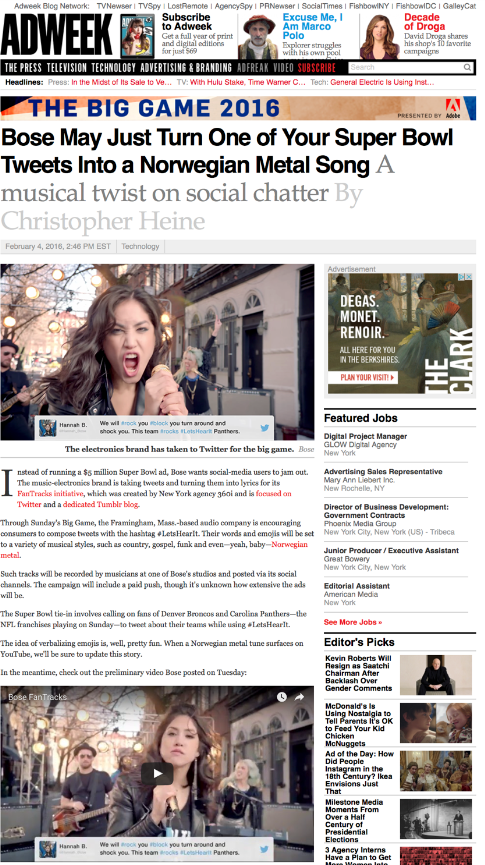The height and width of the screenshot is (865, 485).
Task: Click the video watch later clock icon
Action: tap(281, 697)
